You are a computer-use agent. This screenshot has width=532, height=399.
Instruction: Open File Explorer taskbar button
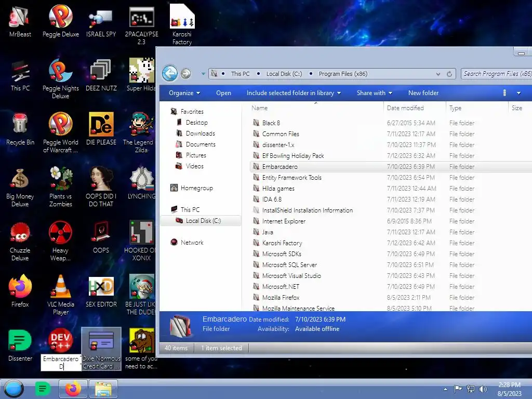pyautogui.click(x=103, y=389)
